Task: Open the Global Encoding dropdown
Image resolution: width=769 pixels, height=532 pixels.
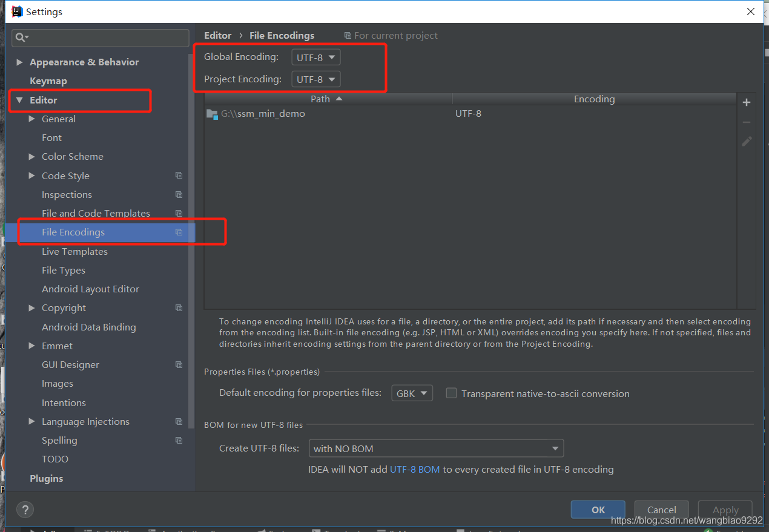Action: click(x=316, y=57)
